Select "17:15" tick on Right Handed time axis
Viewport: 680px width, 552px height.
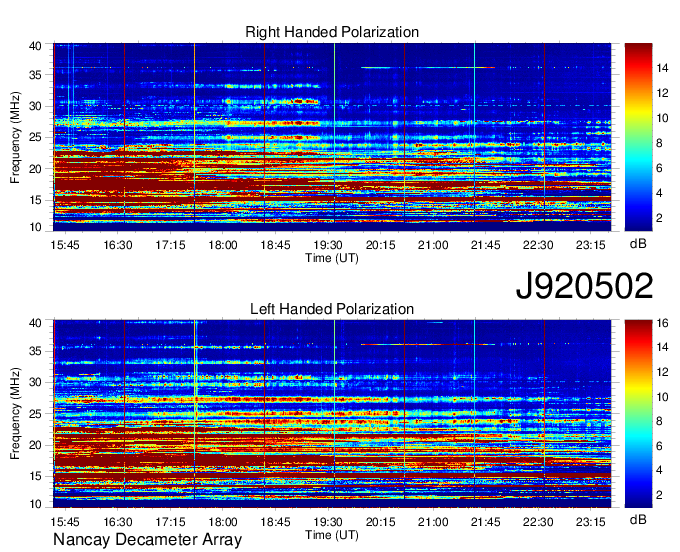[170, 245]
